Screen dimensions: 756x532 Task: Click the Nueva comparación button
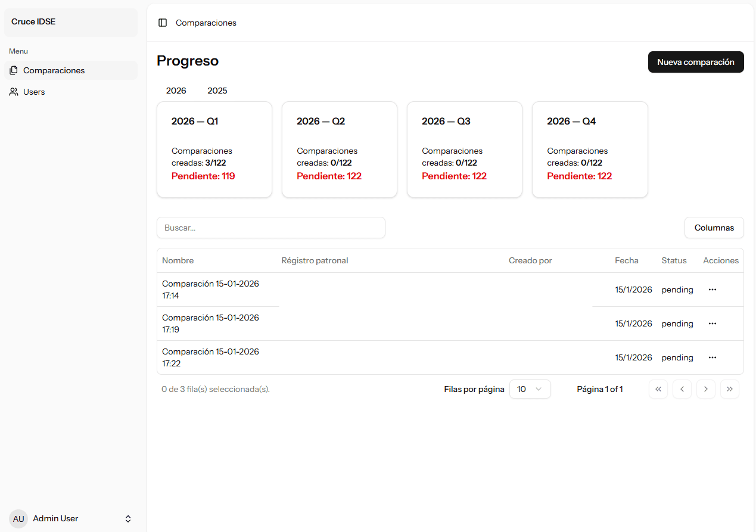(695, 62)
